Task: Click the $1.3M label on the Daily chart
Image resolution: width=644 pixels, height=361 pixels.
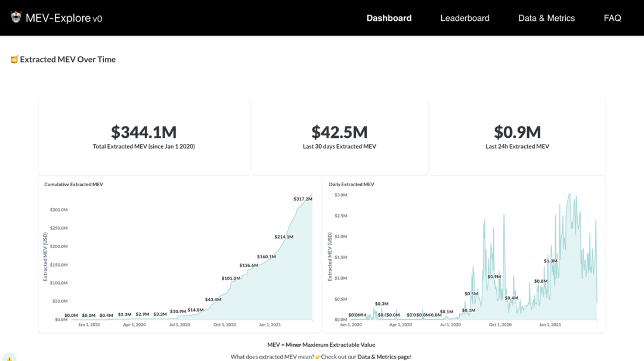Action: 550,261
